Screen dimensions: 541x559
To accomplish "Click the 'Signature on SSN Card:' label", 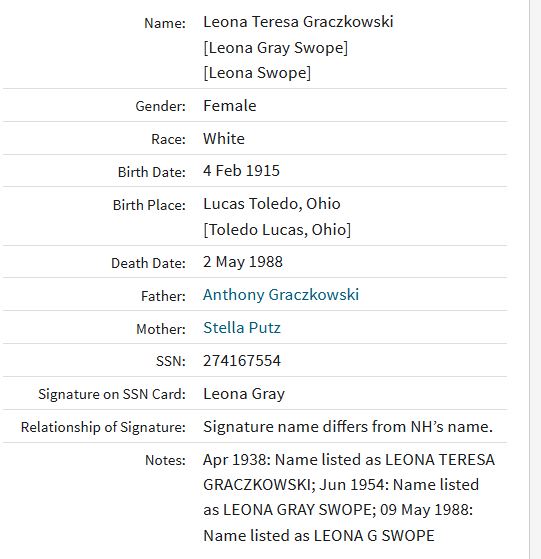I will click(112, 394).
